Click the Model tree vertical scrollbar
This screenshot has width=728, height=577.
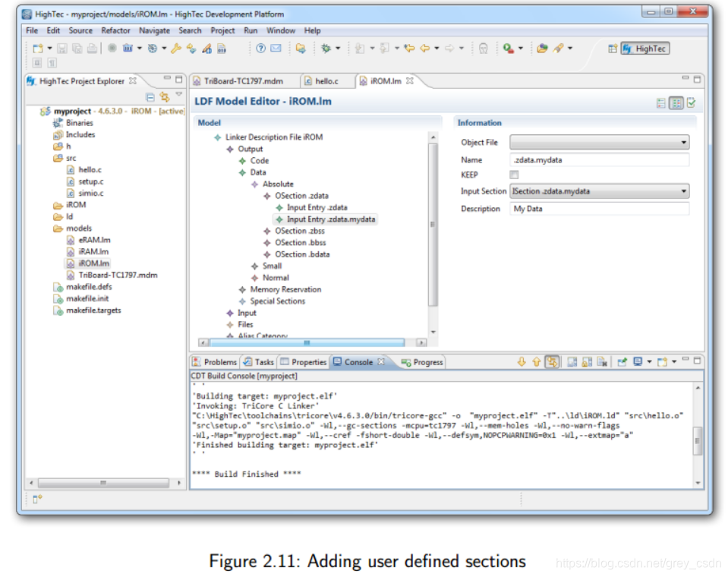click(433, 224)
